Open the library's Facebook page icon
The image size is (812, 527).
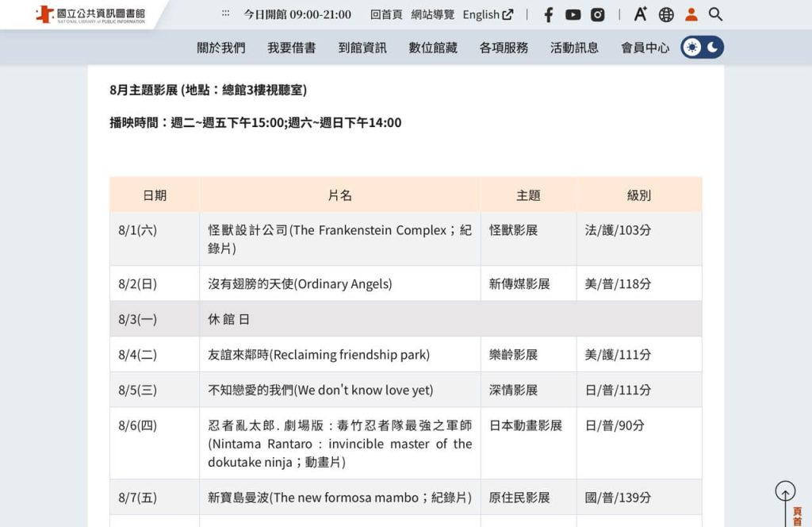click(549, 14)
